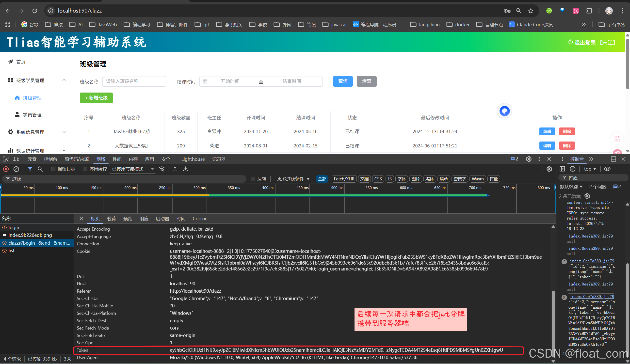Viewport: 630px width, 364px height.
Task: Check the 停用缓存 checkbox
Action: pyautogui.click(x=85, y=169)
